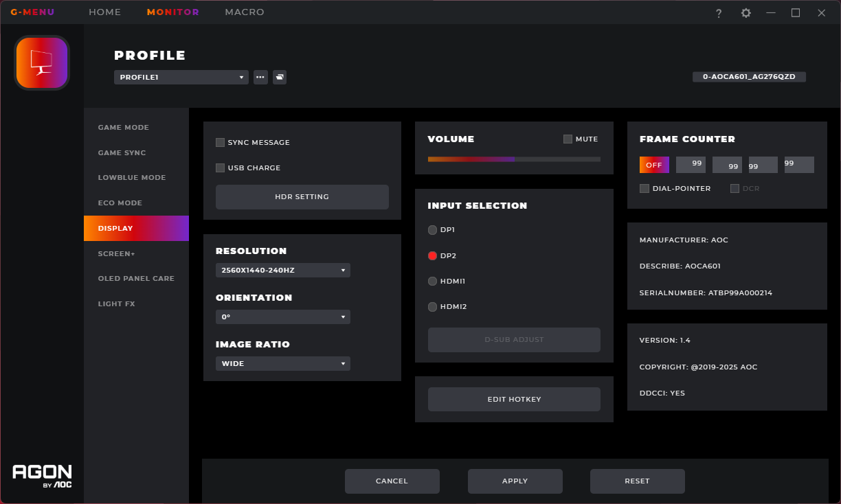Screen dimensions: 841x504
Task: Enable the Sync Message checkbox
Action: 221,143
